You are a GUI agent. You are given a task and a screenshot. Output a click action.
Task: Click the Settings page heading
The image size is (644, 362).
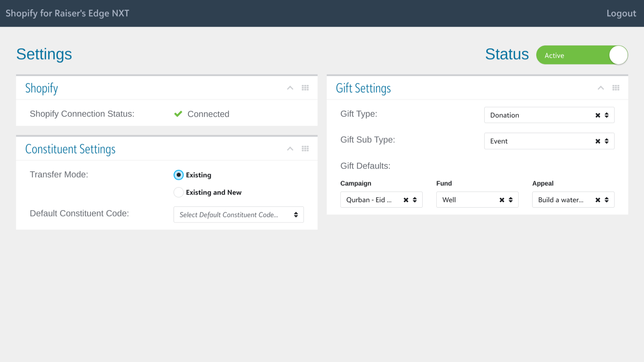(x=44, y=54)
